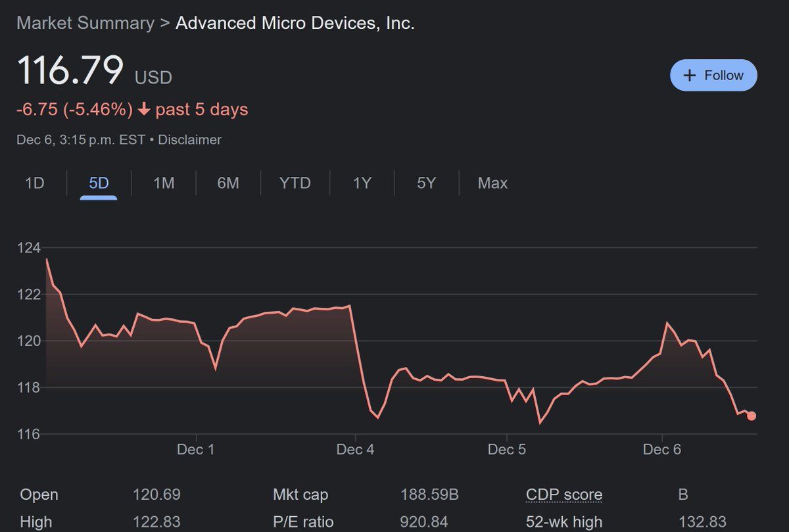Click the current price dot on chart
Screen dimensions: 789x532
(752, 416)
